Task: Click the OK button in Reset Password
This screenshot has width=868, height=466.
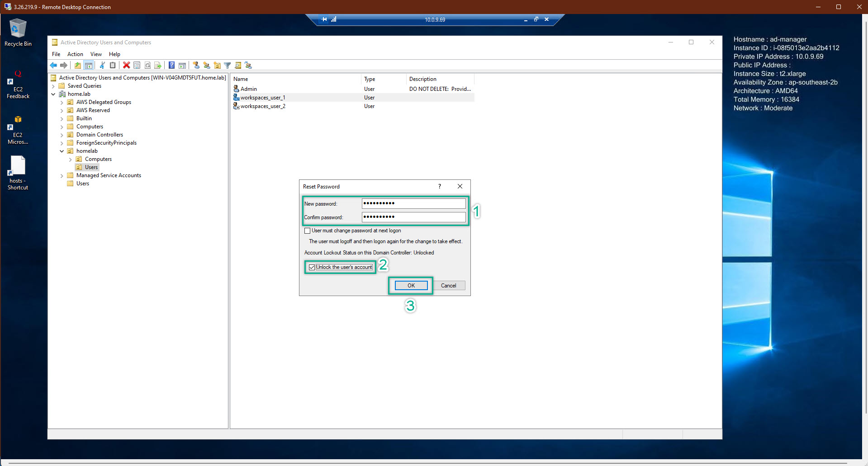Action: pyautogui.click(x=410, y=285)
